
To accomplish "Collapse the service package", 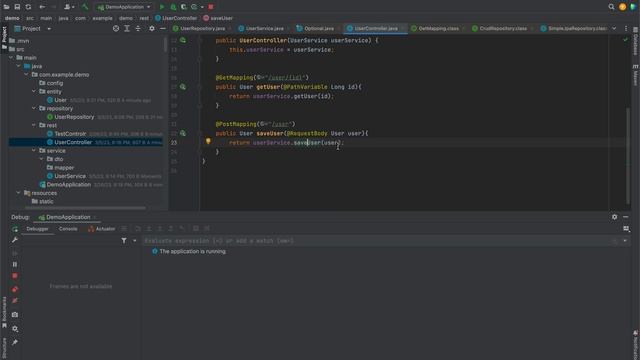I will click(34, 151).
